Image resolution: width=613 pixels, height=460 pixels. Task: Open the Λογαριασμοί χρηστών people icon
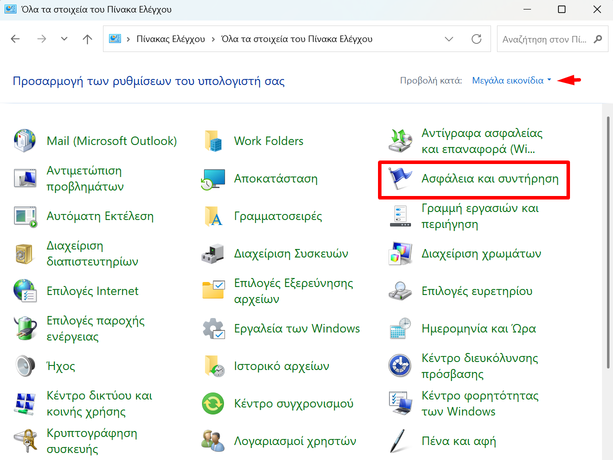(213, 441)
